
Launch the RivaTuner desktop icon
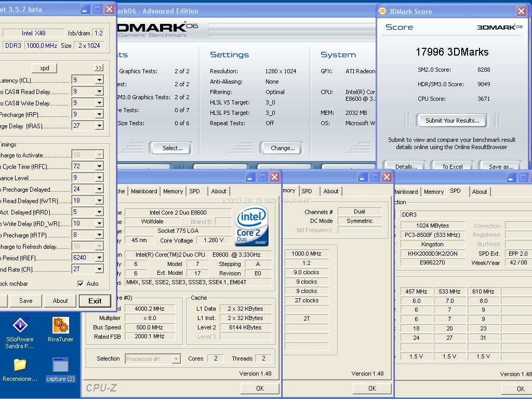point(60,329)
